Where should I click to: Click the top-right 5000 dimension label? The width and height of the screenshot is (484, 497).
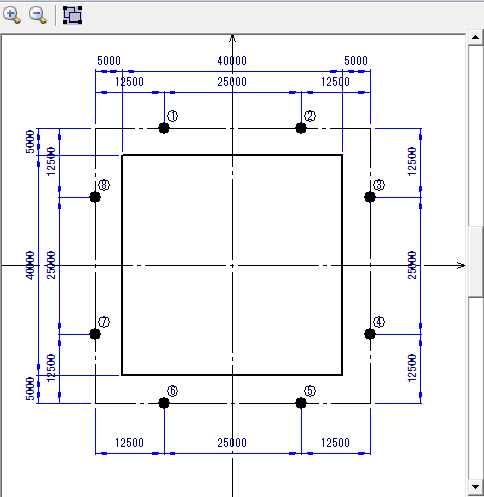click(x=356, y=61)
